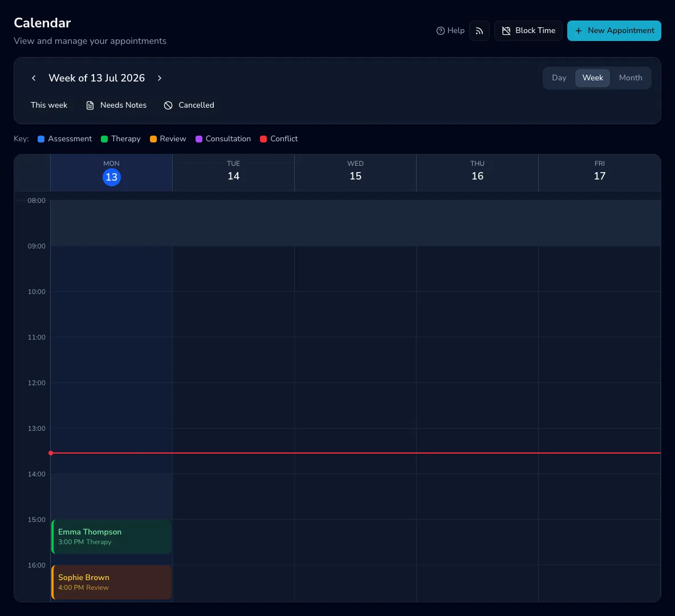Click the blue Assessment key swatch
Screen dimensions: 675x616
[41, 139]
